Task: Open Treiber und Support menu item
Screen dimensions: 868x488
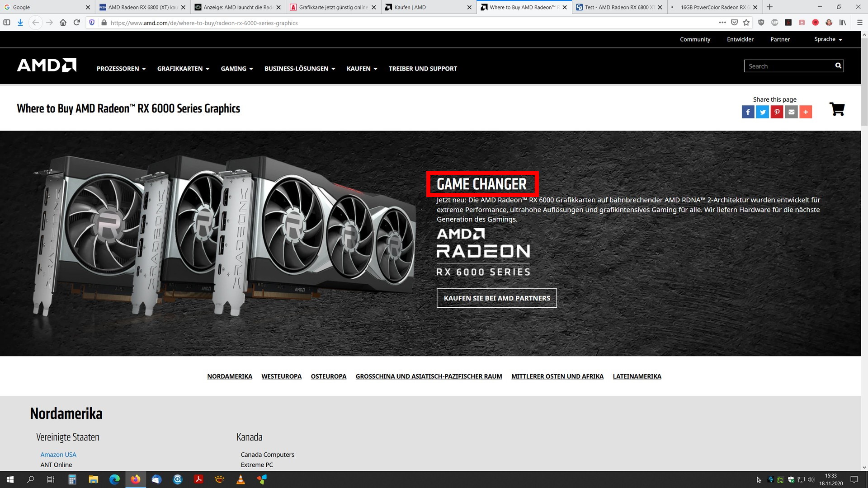Action: coord(423,69)
